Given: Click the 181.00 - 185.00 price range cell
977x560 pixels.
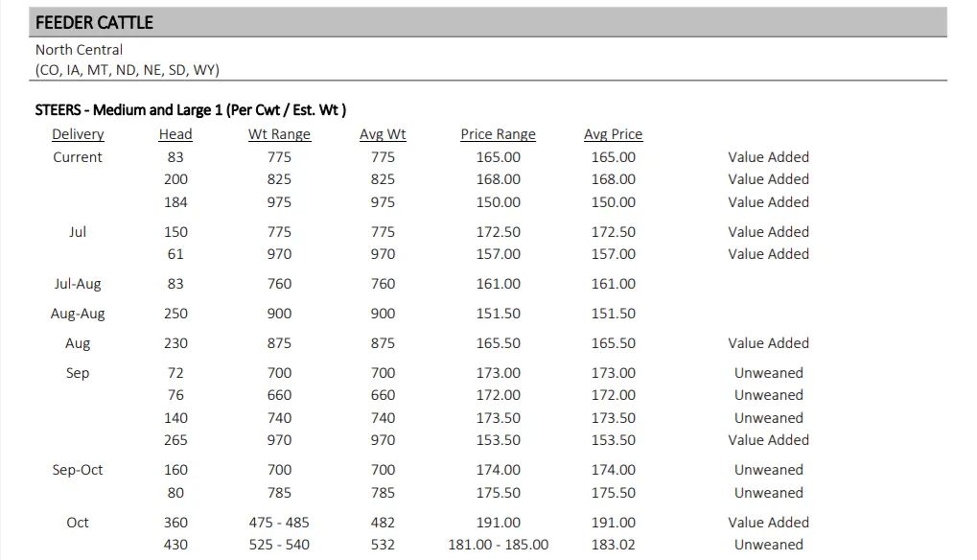Looking at the screenshot, I should [x=498, y=545].
